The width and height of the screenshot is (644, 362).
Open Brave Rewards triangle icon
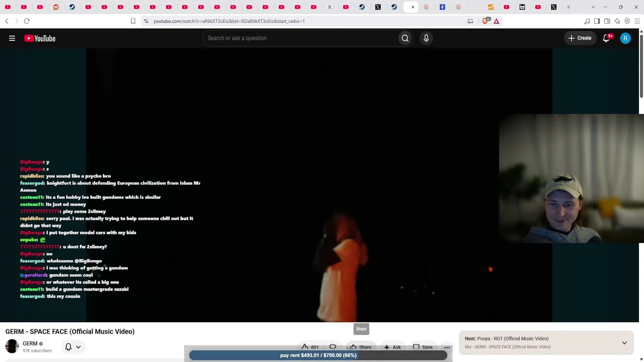point(497,21)
